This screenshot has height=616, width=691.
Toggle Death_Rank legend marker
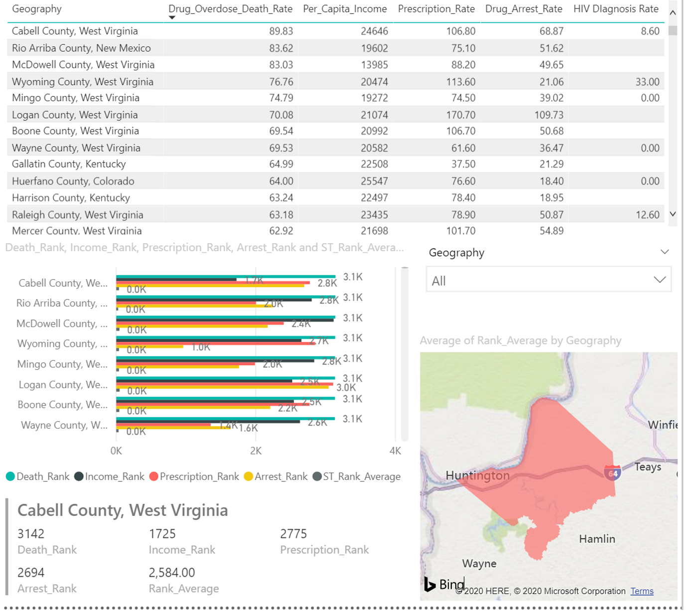coord(10,476)
